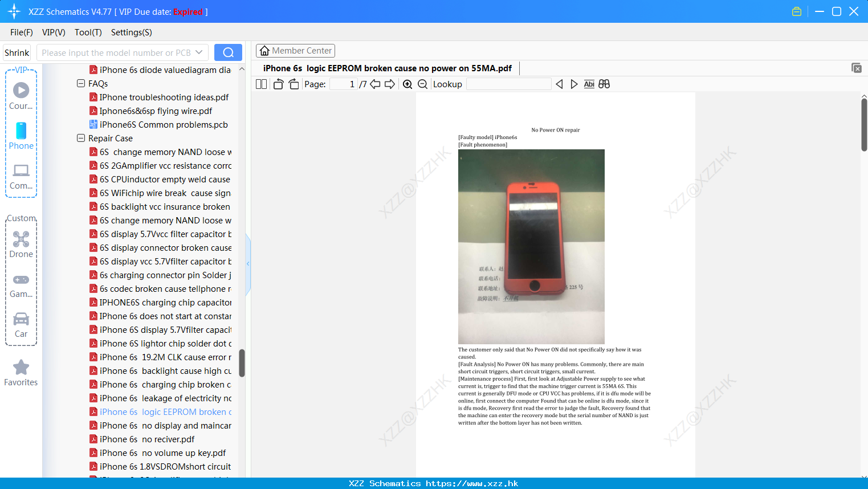
Task: Open 6S 2GAmplifier vcc resistance file
Action: point(161,166)
